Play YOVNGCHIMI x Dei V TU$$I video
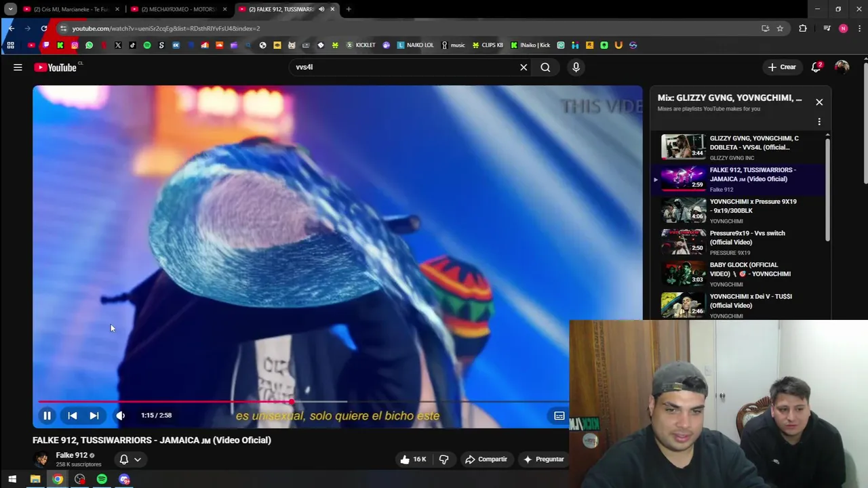Screen dimensions: 868x488 point(738,305)
